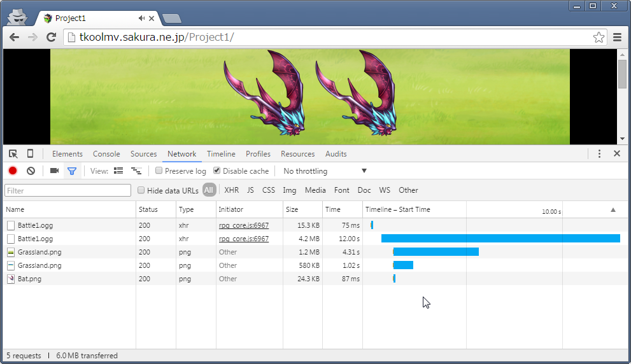Capture screenshots camera icon

coord(54,171)
